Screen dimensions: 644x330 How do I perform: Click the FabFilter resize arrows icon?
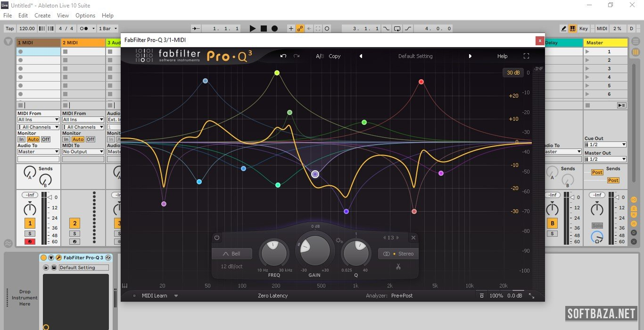[x=531, y=296]
